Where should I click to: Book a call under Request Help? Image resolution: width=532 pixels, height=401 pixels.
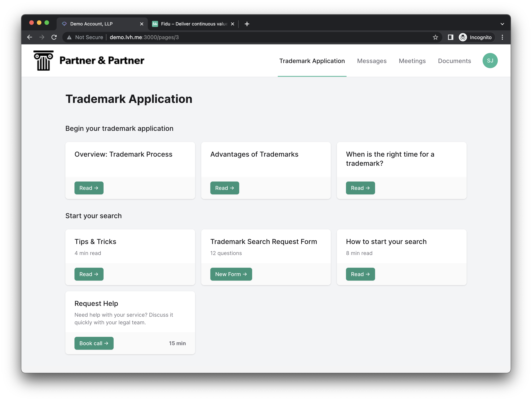(94, 343)
